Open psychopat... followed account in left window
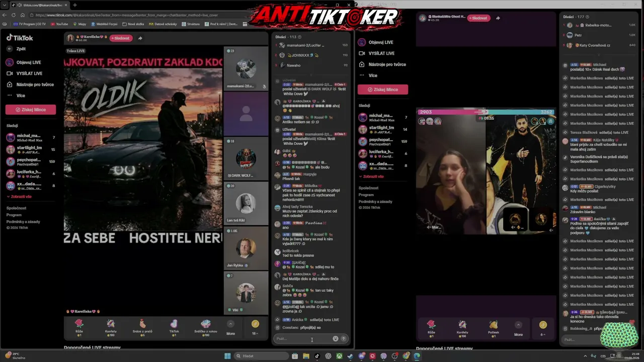This screenshot has height=362, width=644. [x=31, y=162]
